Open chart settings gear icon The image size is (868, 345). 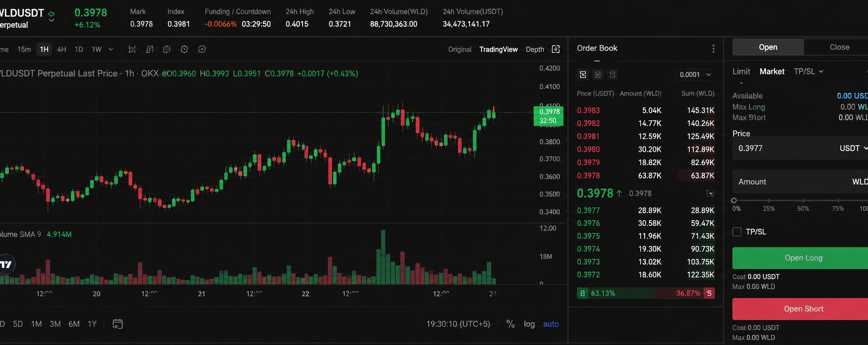point(184,49)
